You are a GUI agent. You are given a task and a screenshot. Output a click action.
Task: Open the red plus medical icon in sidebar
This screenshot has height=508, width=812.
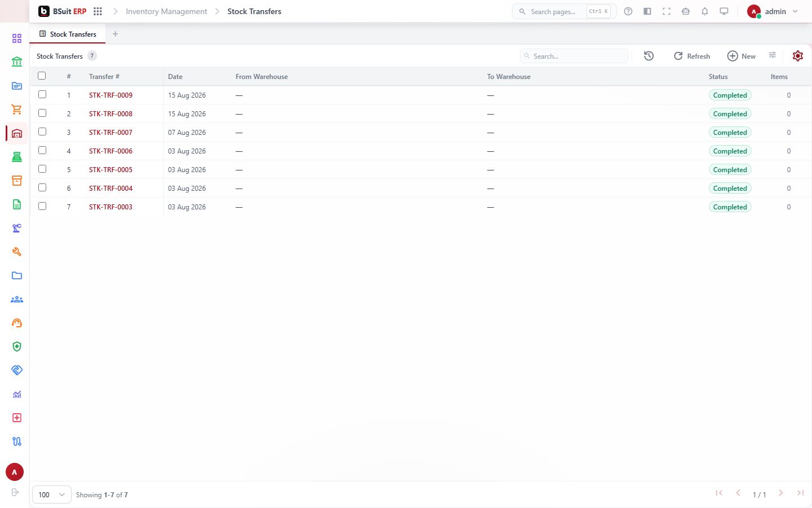[x=17, y=418]
